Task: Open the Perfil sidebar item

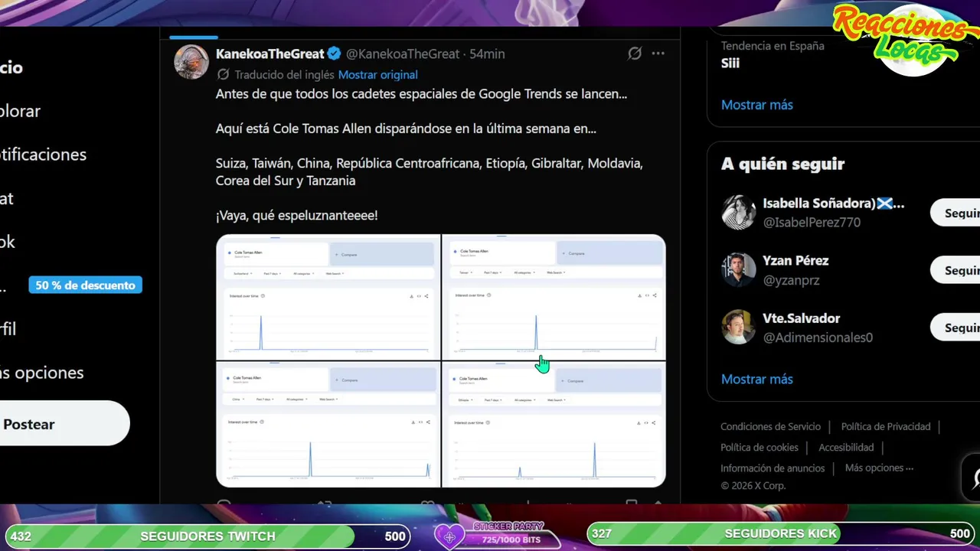Action: coord(8,329)
